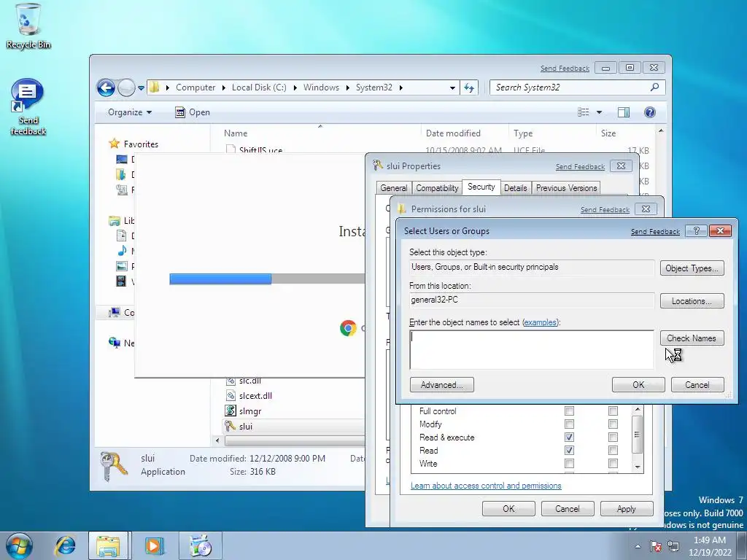
Task: Open Explorer help question mark icon
Action: [650, 112]
